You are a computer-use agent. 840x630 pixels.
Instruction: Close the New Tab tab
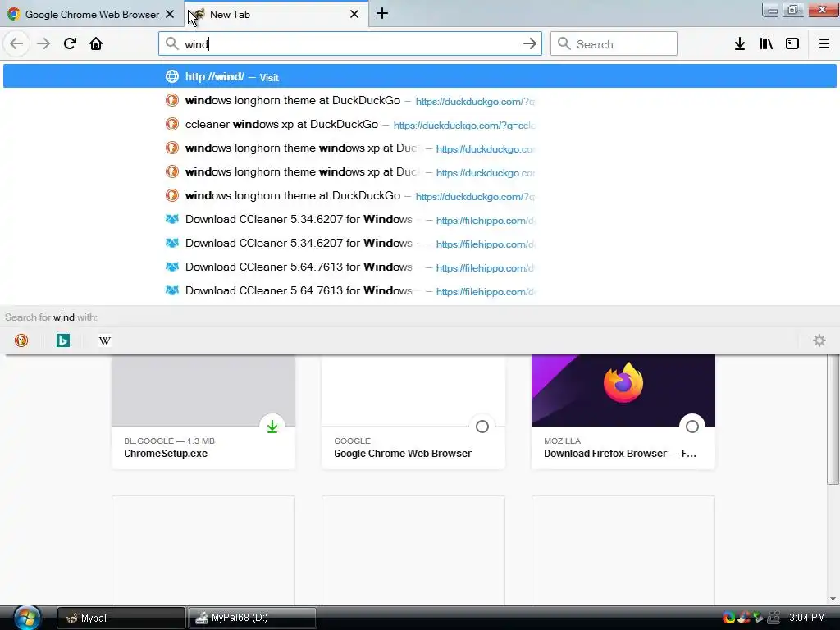pos(354,15)
